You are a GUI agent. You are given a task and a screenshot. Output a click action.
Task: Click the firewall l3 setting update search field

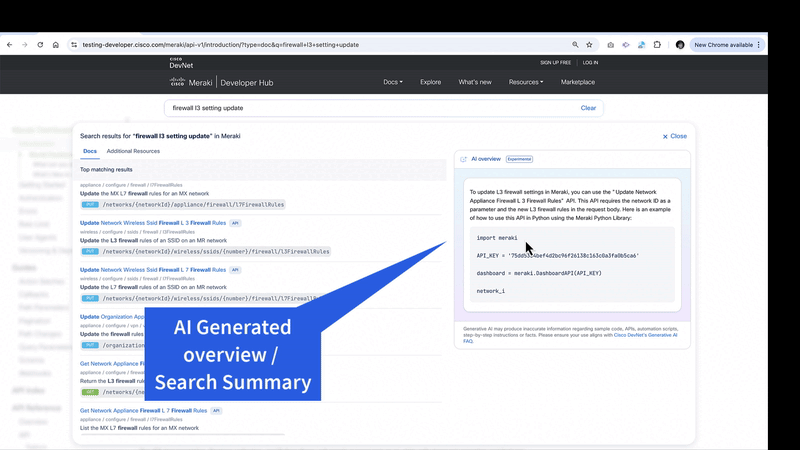pyautogui.click(x=370, y=108)
